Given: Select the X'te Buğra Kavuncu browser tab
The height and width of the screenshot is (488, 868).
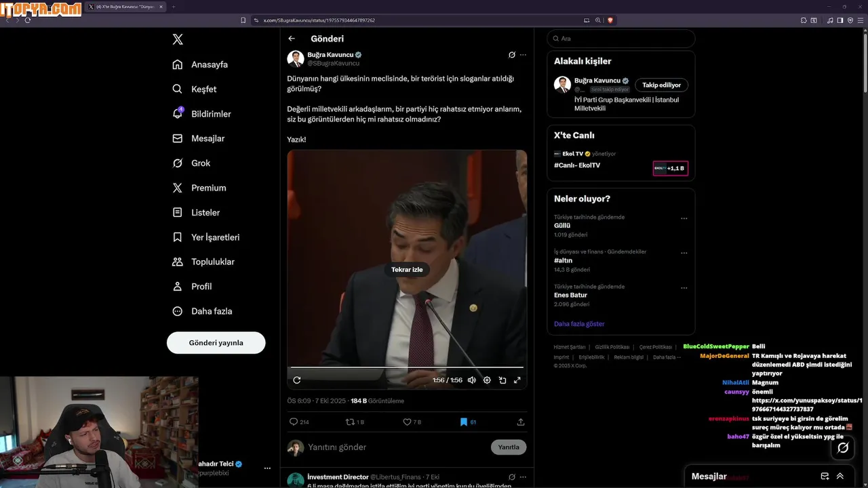Looking at the screenshot, I should pyautogui.click(x=125, y=7).
